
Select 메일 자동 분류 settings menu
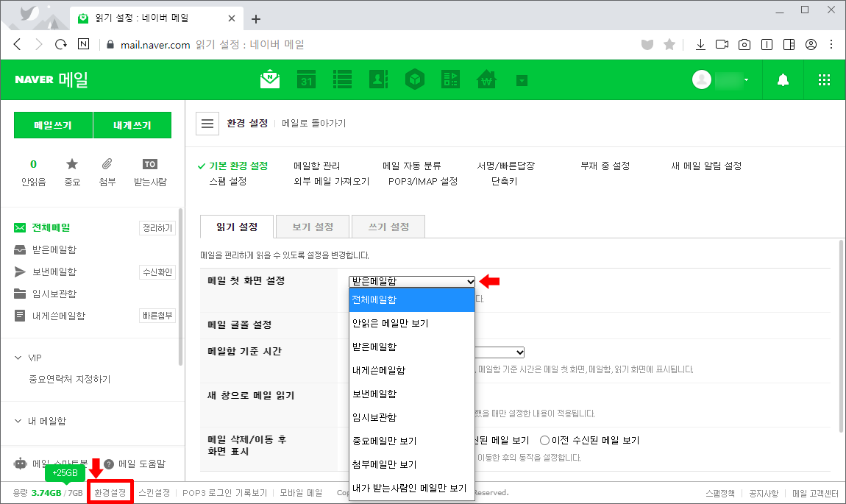click(412, 166)
